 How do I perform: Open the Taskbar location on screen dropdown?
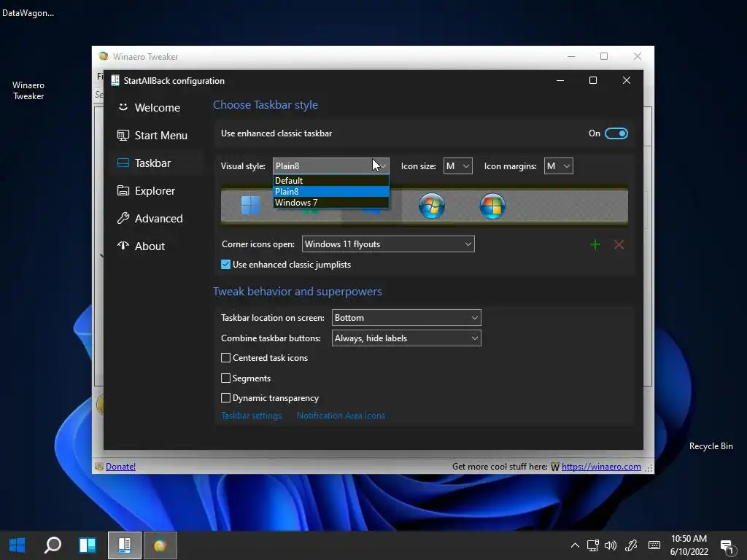click(406, 318)
